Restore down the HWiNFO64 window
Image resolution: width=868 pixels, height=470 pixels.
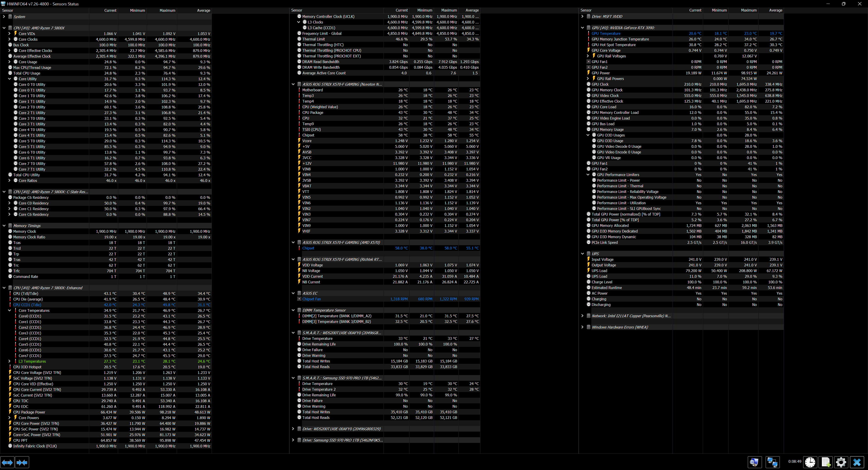click(x=844, y=4)
